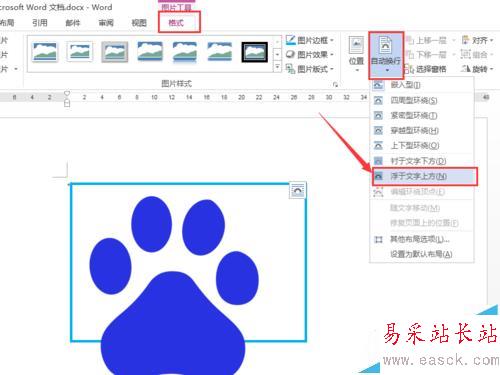The width and height of the screenshot is (500, 375).
Task: Switch to the 格式 ribbon tab
Action: pyautogui.click(x=176, y=23)
